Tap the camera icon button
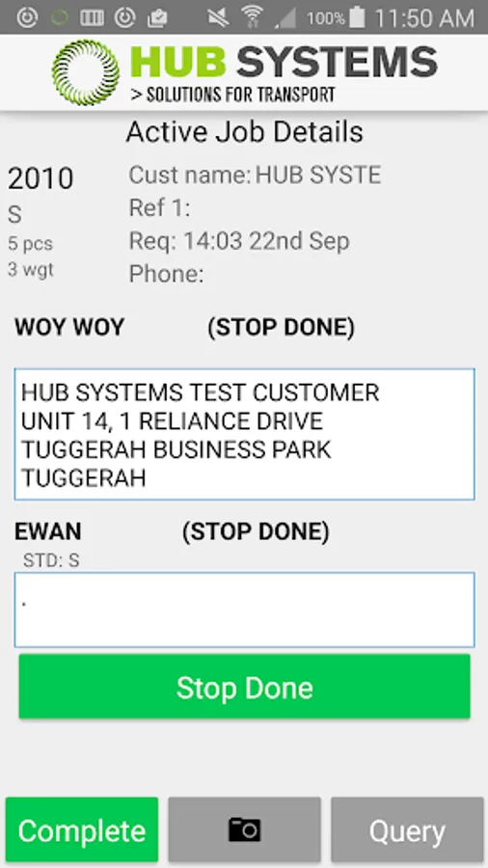The image size is (488, 868). point(244,829)
